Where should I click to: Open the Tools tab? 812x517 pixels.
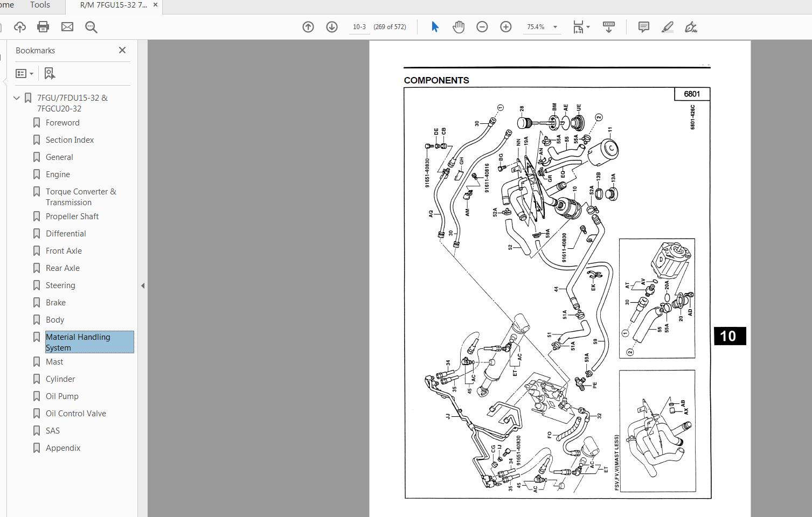pos(40,5)
